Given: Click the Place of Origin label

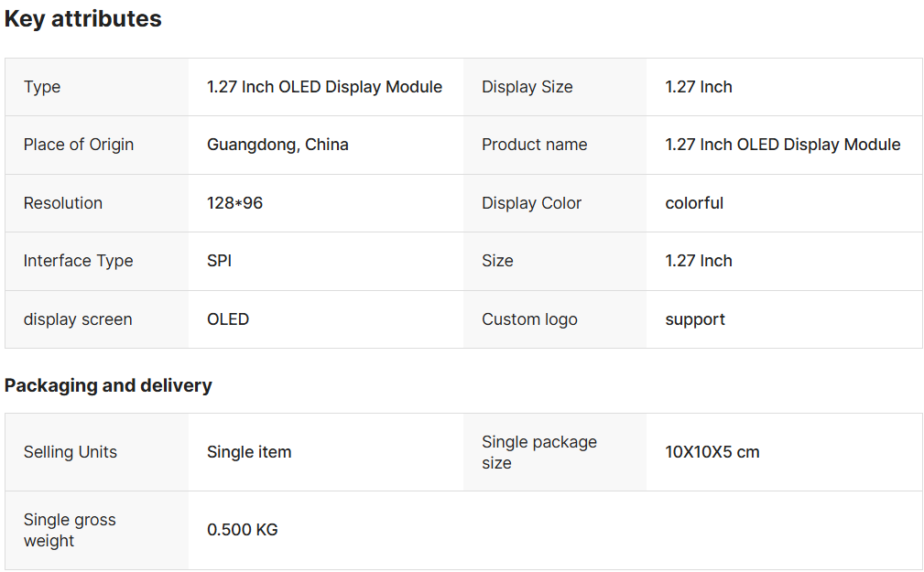Looking at the screenshot, I should point(79,145).
